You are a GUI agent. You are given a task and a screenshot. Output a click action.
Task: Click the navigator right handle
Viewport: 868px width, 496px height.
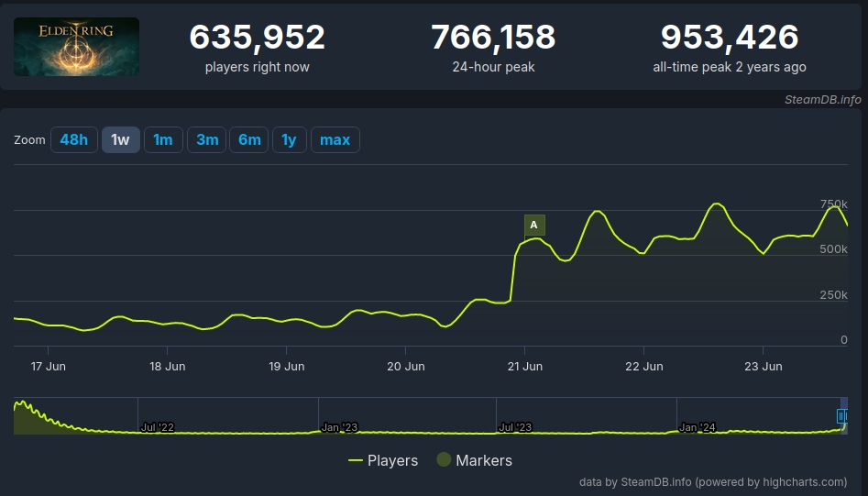point(842,416)
